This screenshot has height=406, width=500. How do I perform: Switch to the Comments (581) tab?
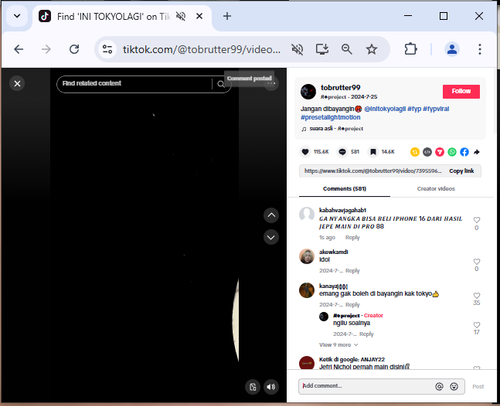click(x=344, y=189)
